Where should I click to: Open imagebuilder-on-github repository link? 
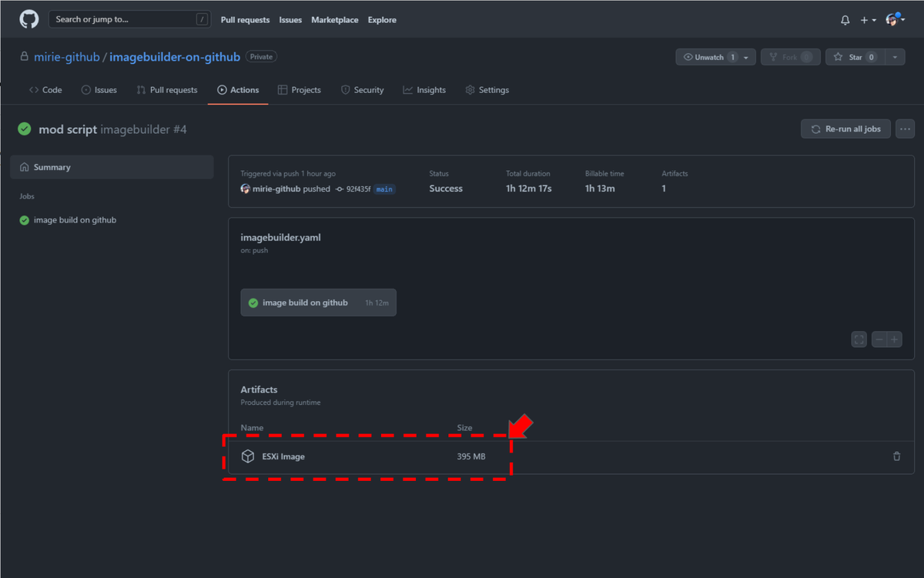(175, 57)
